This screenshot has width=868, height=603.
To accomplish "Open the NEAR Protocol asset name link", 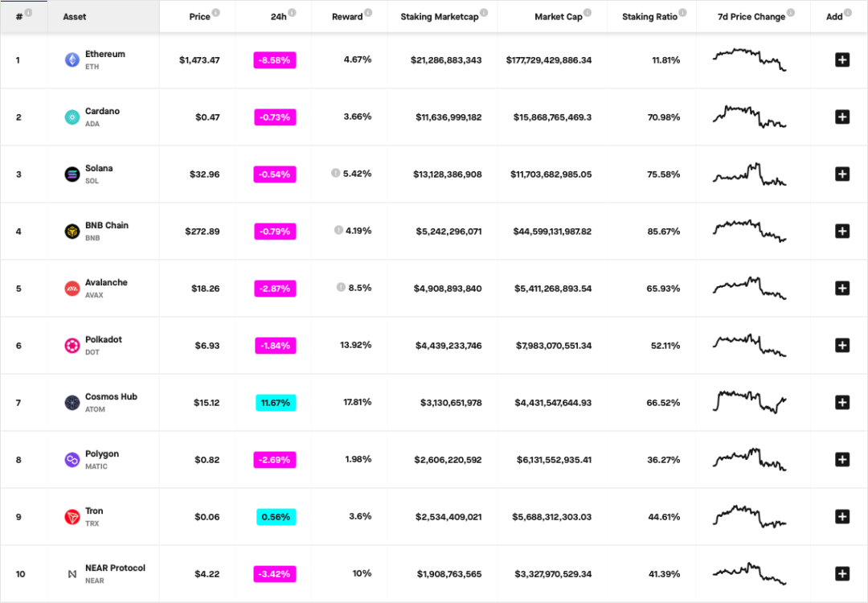I will click(115, 568).
